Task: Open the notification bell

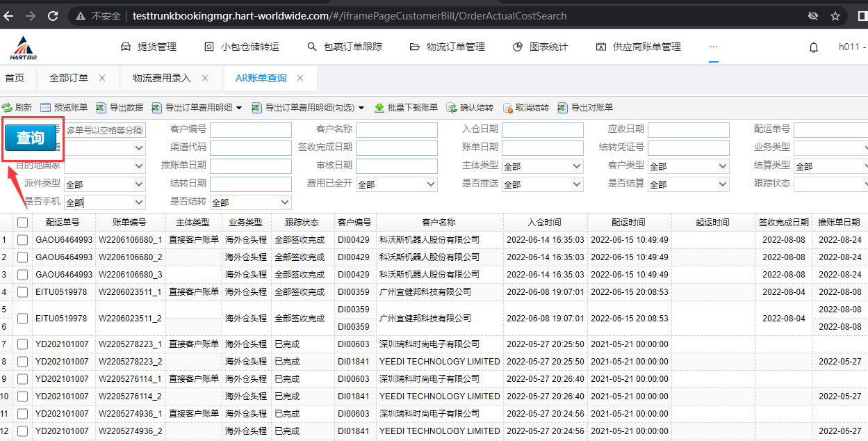Action: [814, 47]
